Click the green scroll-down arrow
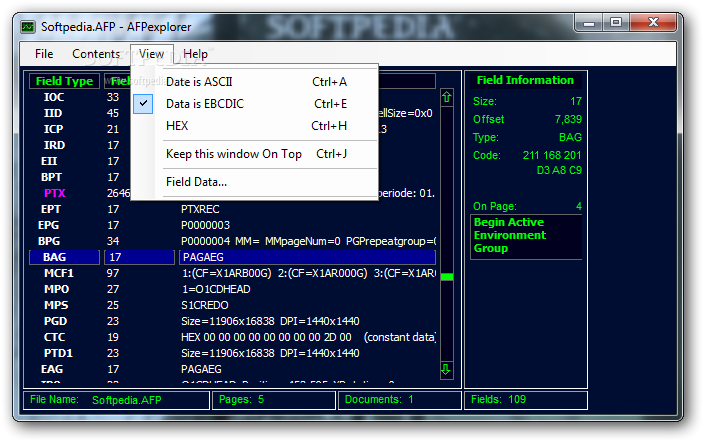 pos(446,370)
